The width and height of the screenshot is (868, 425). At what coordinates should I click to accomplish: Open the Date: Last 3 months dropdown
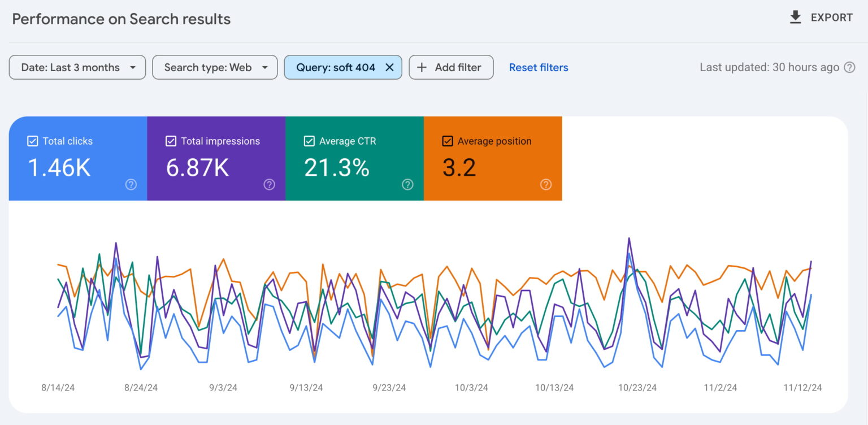(77, 67)
